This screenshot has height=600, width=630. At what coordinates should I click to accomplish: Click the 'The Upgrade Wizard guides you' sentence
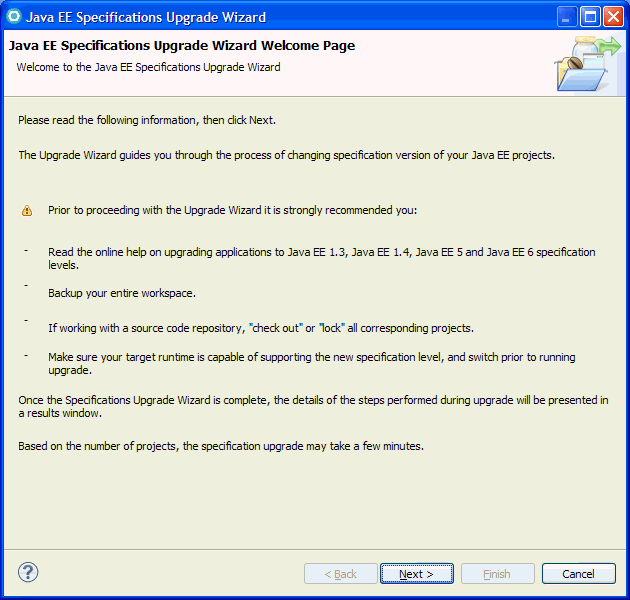click(x=286, y=155)
